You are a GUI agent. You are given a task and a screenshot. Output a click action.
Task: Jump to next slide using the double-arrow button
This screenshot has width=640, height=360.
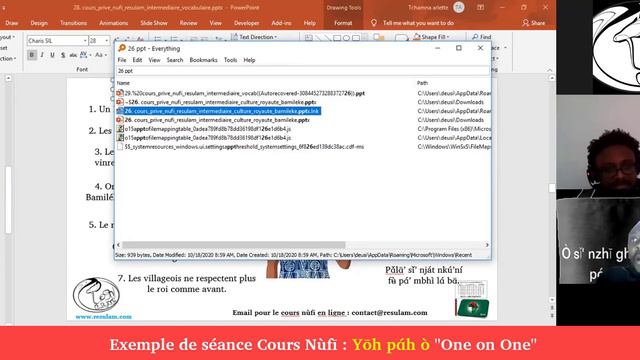552,316
